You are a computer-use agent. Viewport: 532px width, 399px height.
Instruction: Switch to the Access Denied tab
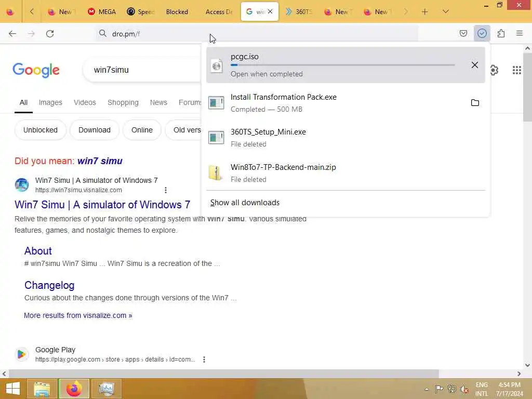(x=219, y=12)
